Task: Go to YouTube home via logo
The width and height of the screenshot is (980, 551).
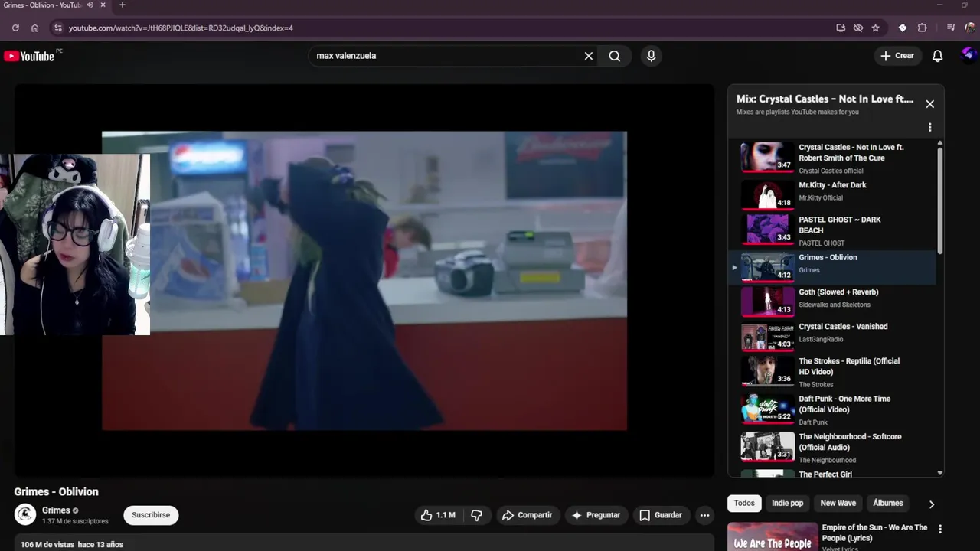Action: pos(29,56)
